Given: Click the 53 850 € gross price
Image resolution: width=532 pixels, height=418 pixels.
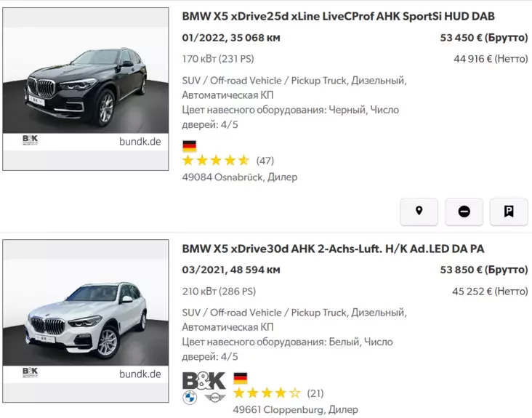Looking at the screenshot, I should tap(483, 270).
